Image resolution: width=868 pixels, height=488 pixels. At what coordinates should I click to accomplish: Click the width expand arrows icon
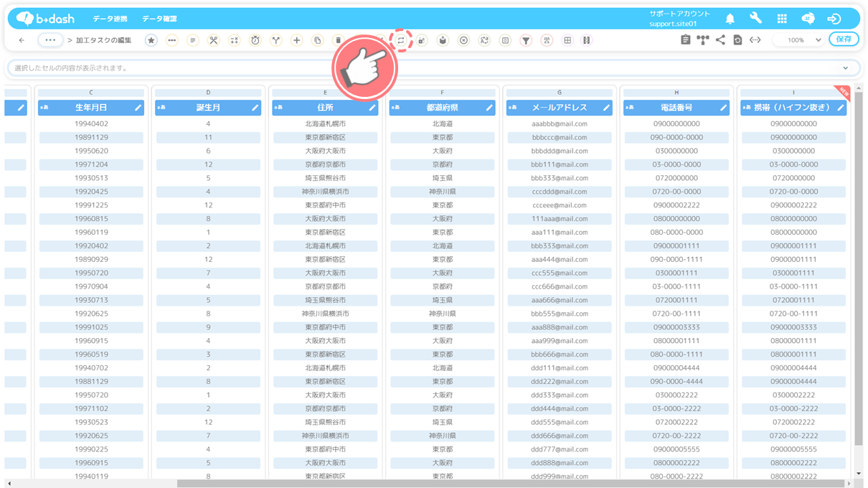click(x=755, y=40)
